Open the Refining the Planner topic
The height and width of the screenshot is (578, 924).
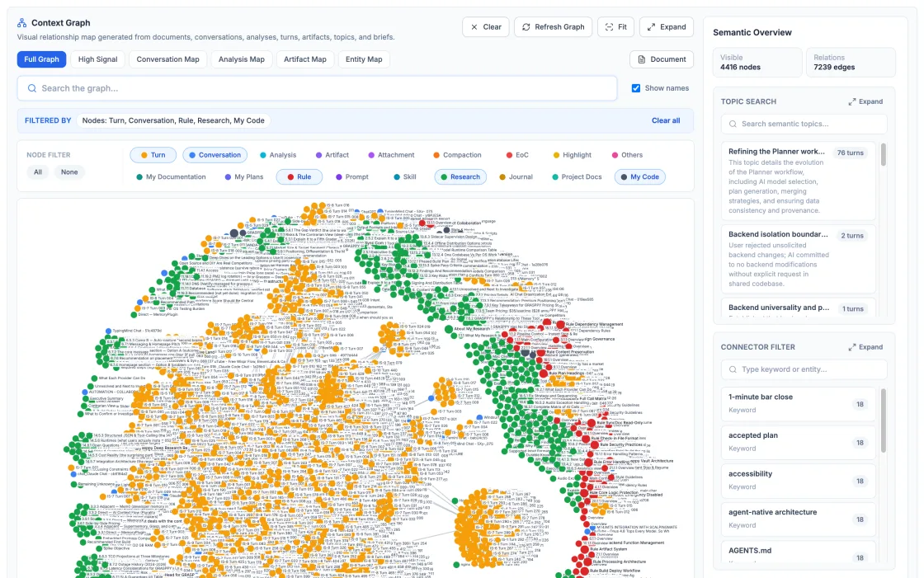click(x=799, y=181)
